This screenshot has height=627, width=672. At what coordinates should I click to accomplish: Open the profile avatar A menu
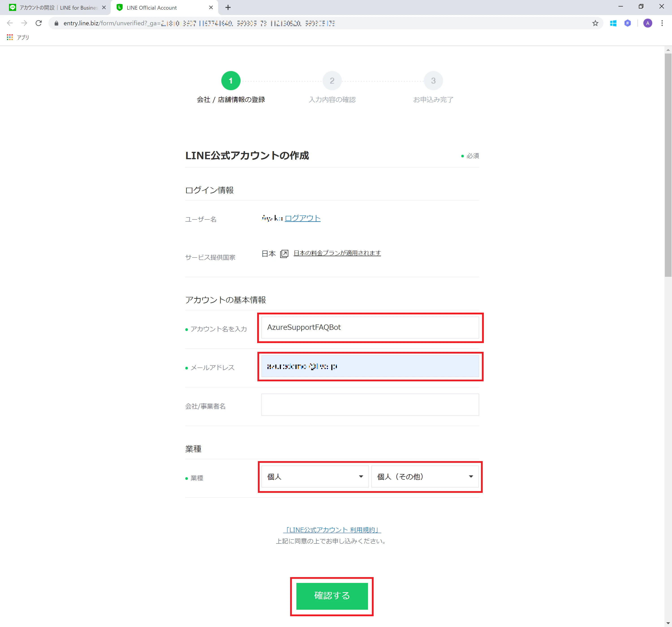pyautogui.click(x=647, y=23)
